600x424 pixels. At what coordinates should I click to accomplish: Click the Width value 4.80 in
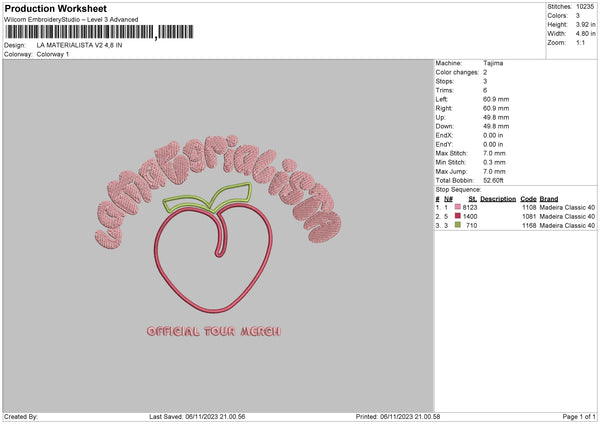click(585, 34)
